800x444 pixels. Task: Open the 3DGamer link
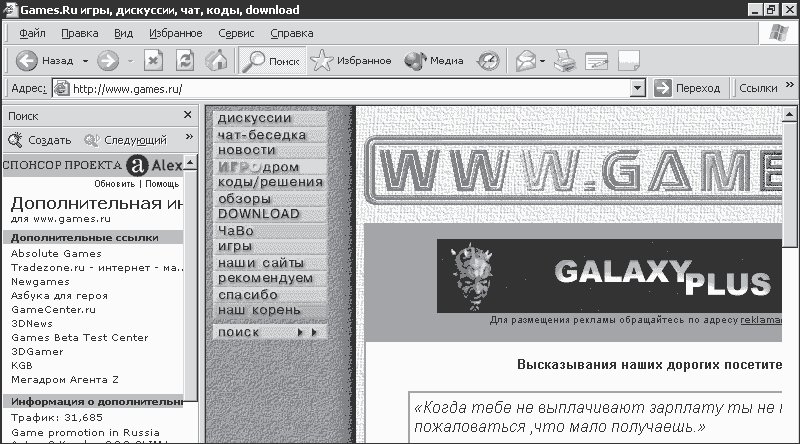coord(37,352)
